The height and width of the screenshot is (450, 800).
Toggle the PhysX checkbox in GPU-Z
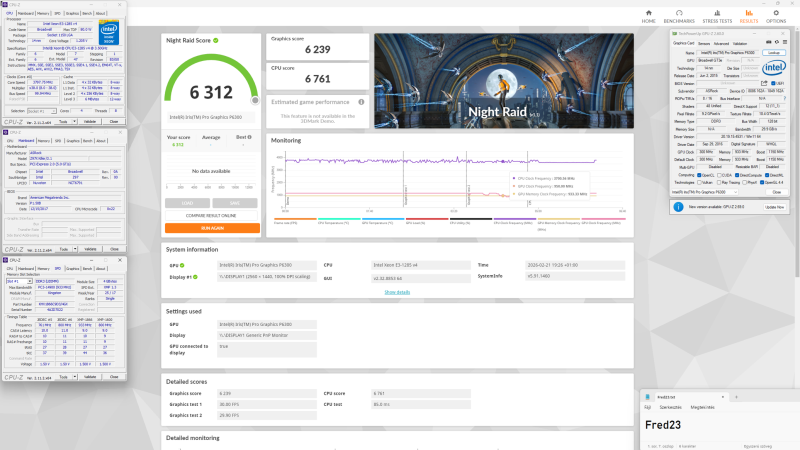click(x=744, y=183)
